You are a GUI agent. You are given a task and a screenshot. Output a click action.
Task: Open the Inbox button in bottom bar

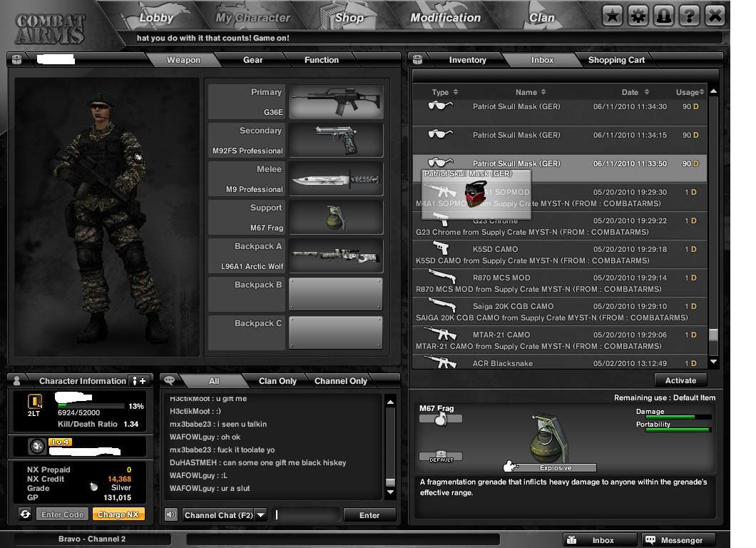click(x=600, y=540)
